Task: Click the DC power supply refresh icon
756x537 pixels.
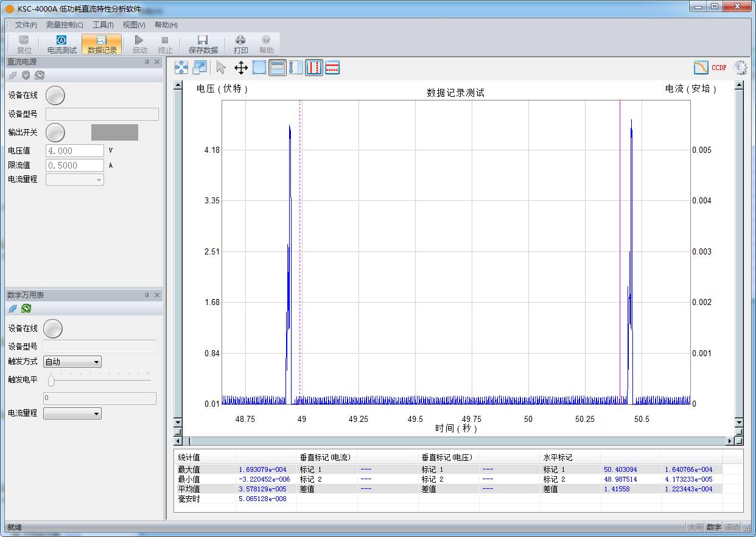Action: [x=40, y=75]
